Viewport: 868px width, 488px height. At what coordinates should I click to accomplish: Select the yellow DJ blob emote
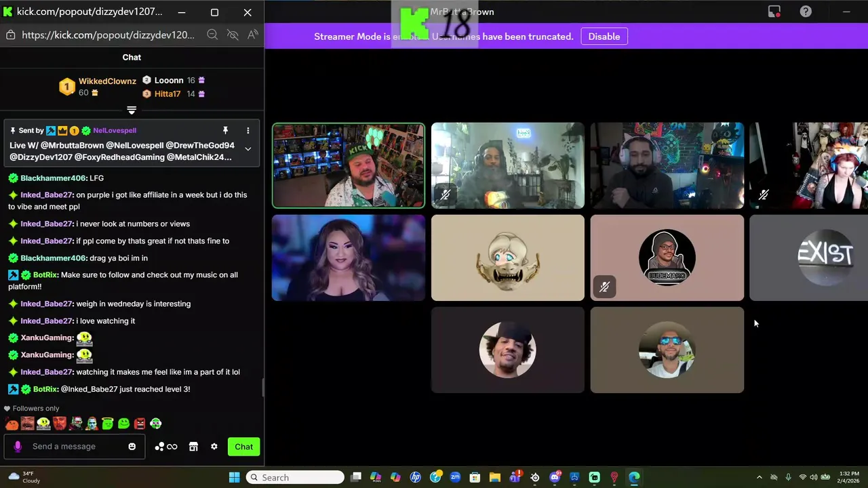[x=43, y=424]
